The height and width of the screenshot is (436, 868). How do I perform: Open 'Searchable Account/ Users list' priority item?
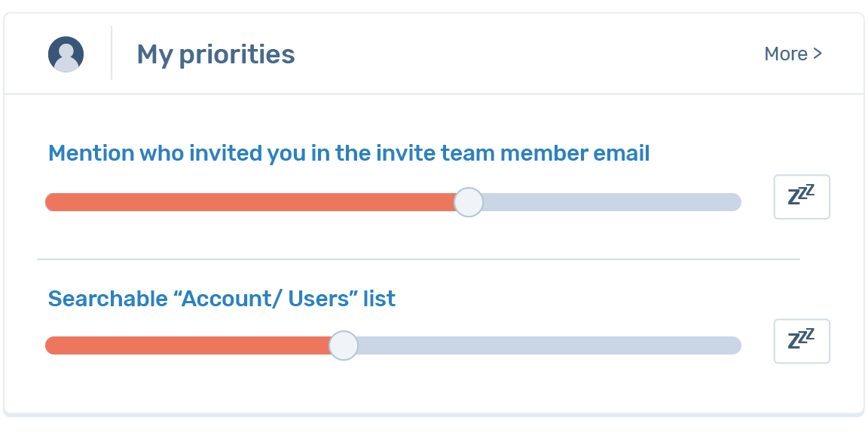pos(222,299)
